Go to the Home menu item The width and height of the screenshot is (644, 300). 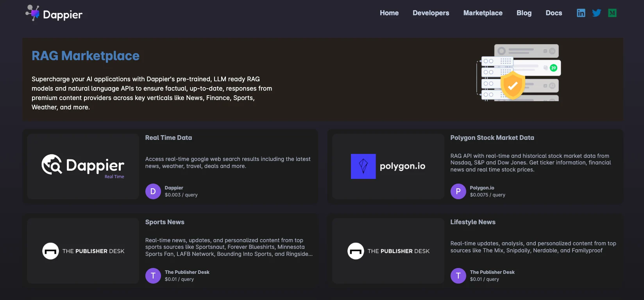389,13
